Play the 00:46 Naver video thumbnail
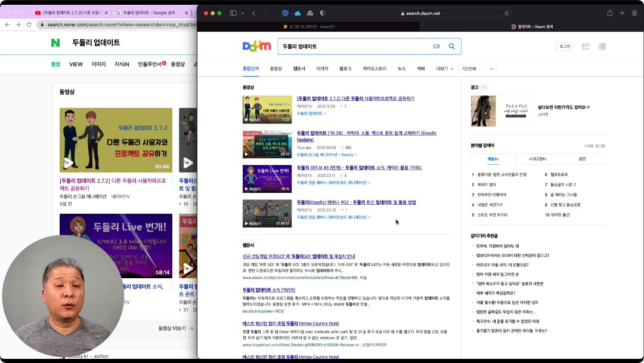 point(116,140)
